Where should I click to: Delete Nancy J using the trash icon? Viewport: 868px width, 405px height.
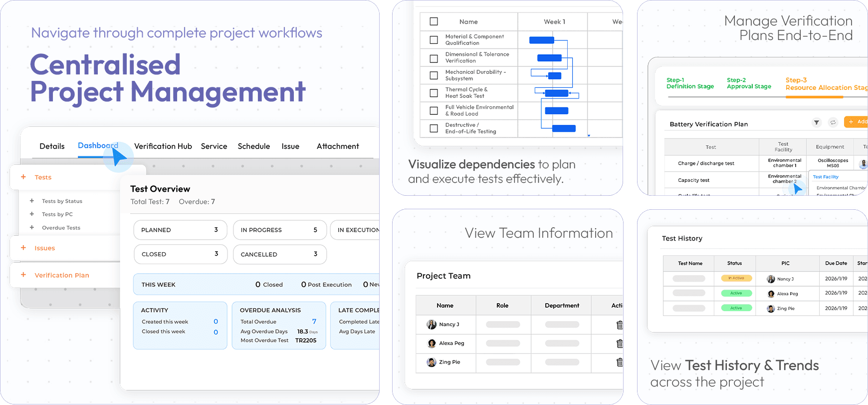pos(620,325)
